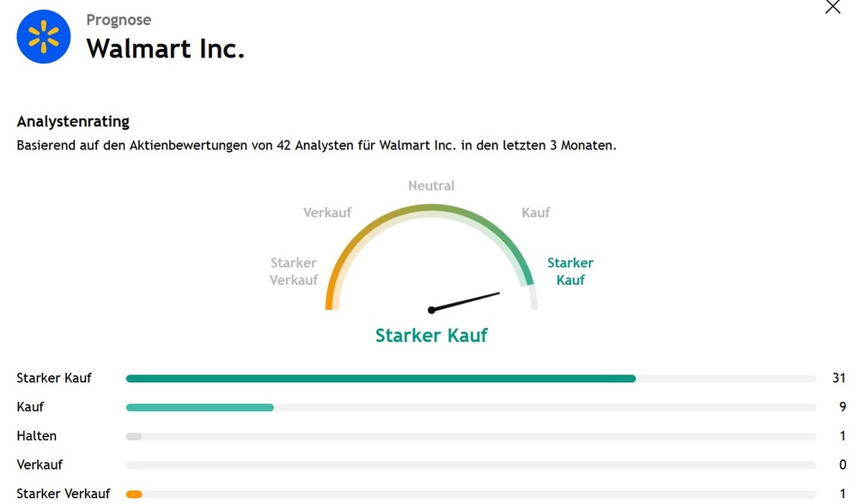
Task: Click the Analystenrating section heading
Action: (73, 121)
